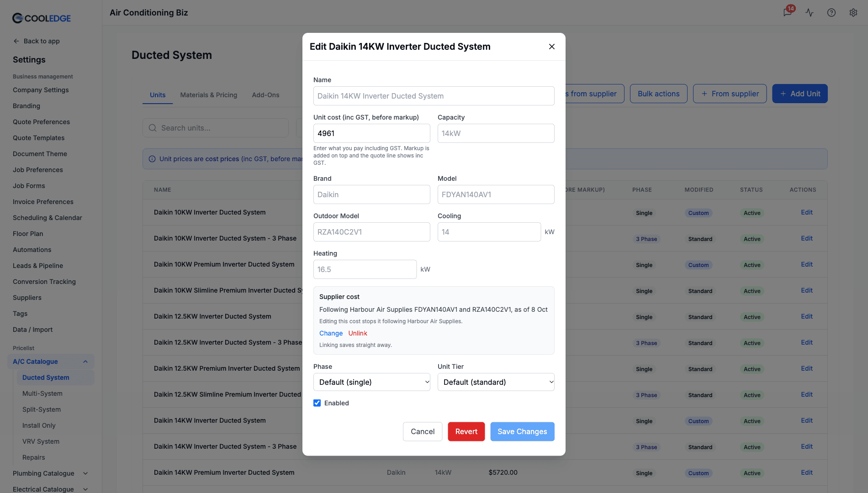Click the info icon in the cost prices banner
This screenshot has height=493, width=868.
click(x=152, y=159)
